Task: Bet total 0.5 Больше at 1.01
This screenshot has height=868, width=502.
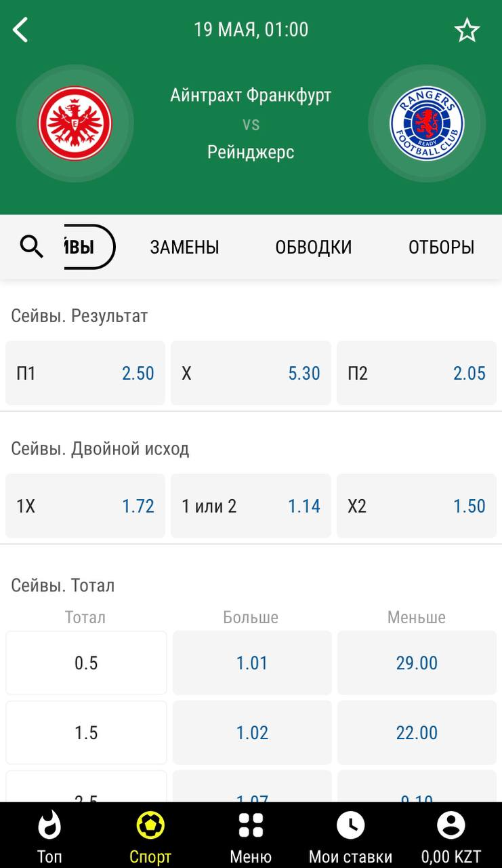Action: click(x=252, y=663)
